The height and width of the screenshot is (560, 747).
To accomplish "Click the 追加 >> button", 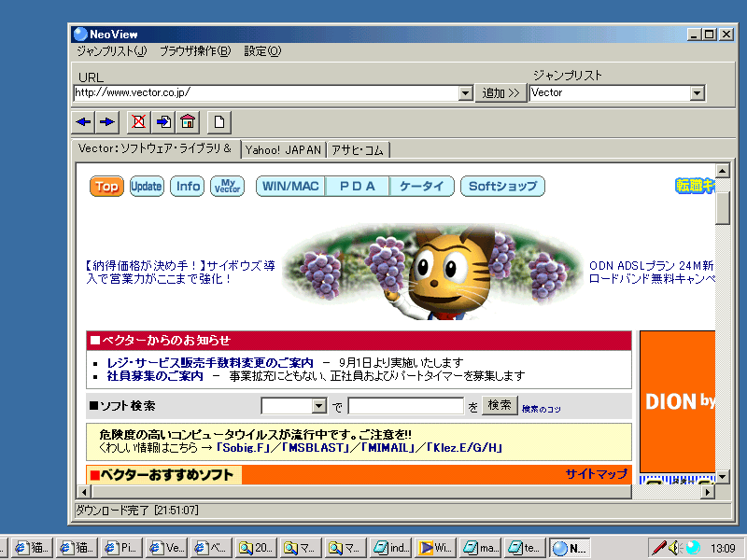I will pos(500,92).
